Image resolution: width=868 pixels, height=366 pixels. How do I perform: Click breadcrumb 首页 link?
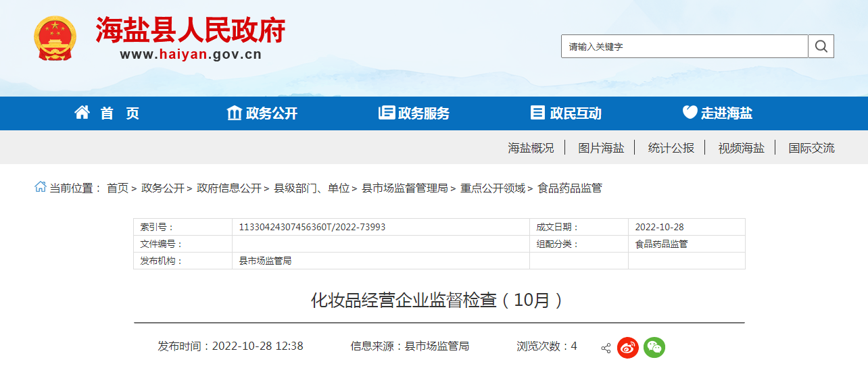click(x=118, y=188)
